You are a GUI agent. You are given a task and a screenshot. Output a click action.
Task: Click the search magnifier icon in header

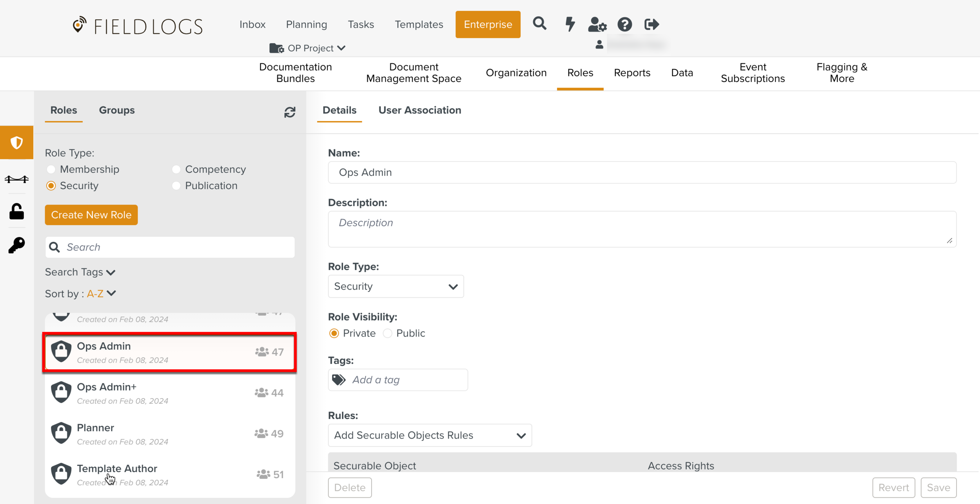point(539,24)
